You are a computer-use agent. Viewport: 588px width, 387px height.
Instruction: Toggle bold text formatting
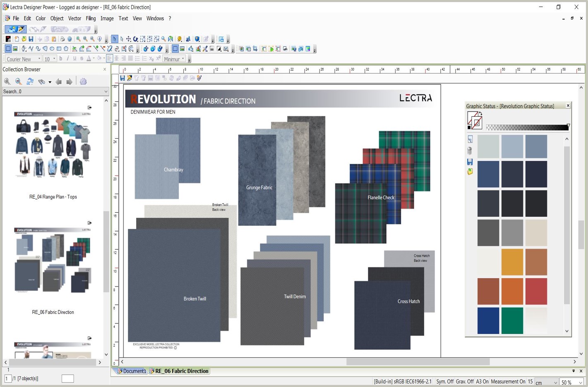[x=60, y=59]
